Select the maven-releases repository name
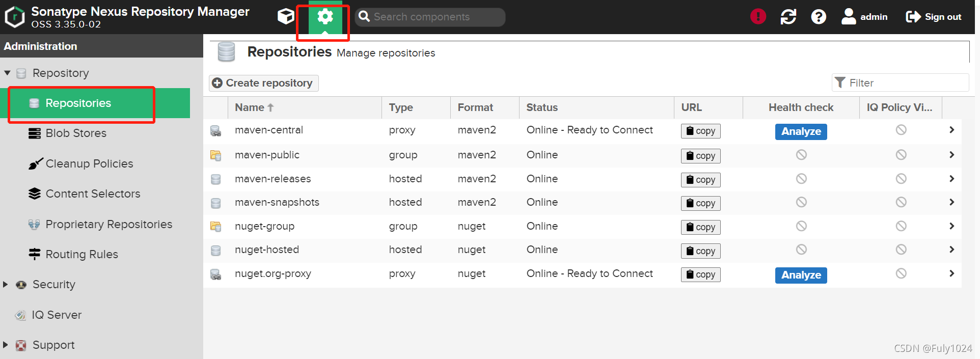Image resolution: width=980 pixels, height=359 pixels. tap(273, 179)
